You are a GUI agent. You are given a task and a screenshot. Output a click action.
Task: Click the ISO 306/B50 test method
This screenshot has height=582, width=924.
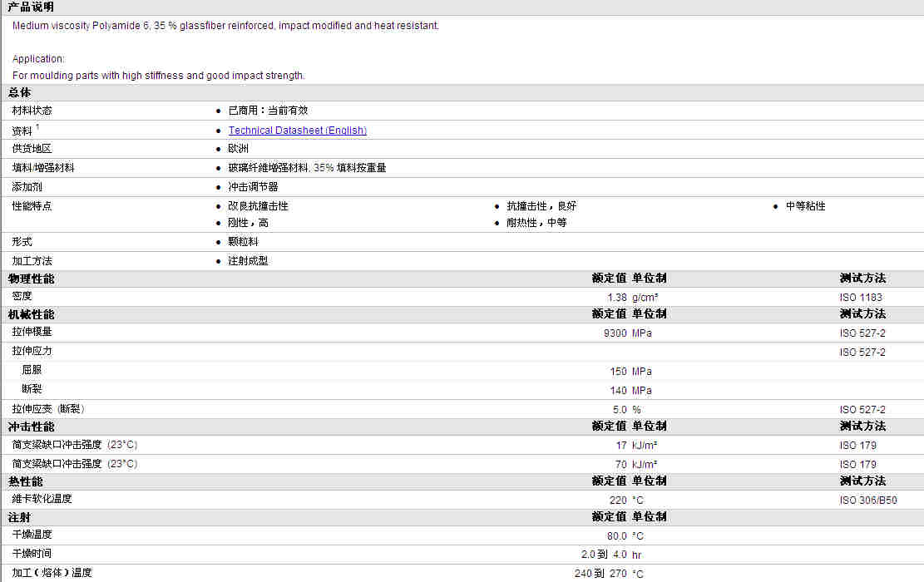click(868, 501)
